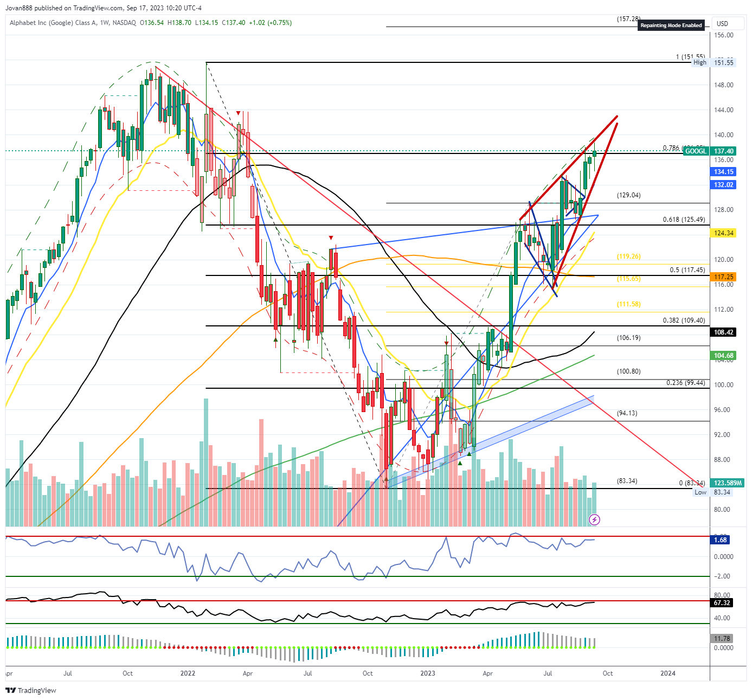Click the 1 (151.55) Fibonacci label

690,57
